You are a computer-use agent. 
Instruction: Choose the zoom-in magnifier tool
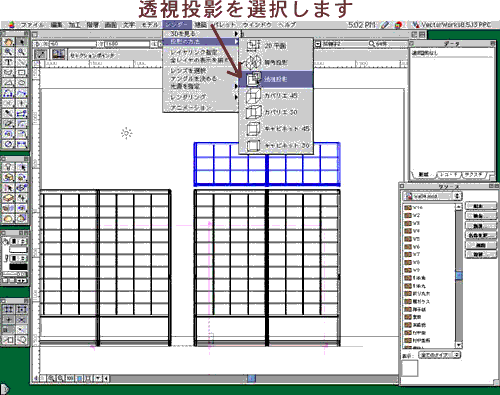[8, 52]
